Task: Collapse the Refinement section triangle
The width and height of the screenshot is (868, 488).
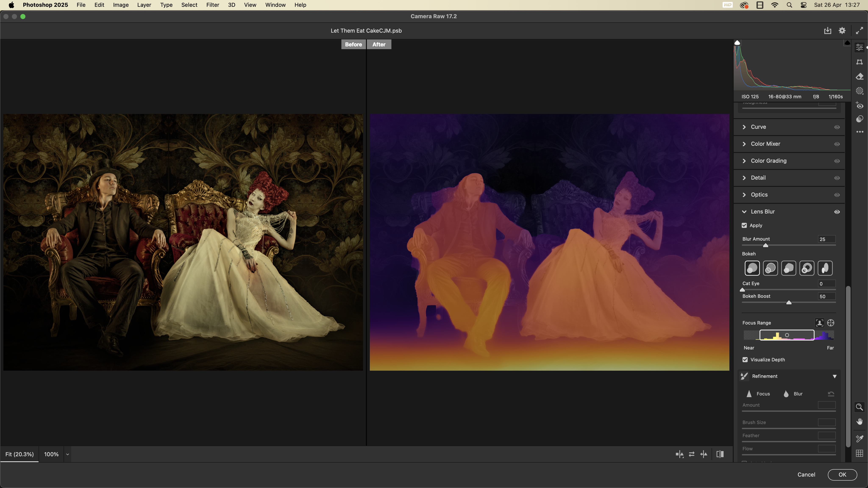Action: click(x=834, y=376)
